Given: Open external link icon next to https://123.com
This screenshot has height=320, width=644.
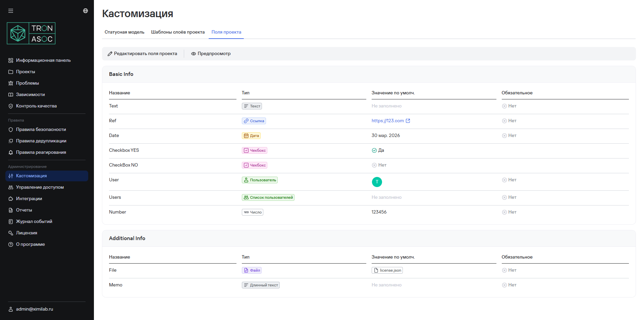Looking at the screenshot, I should click(408, 121).
